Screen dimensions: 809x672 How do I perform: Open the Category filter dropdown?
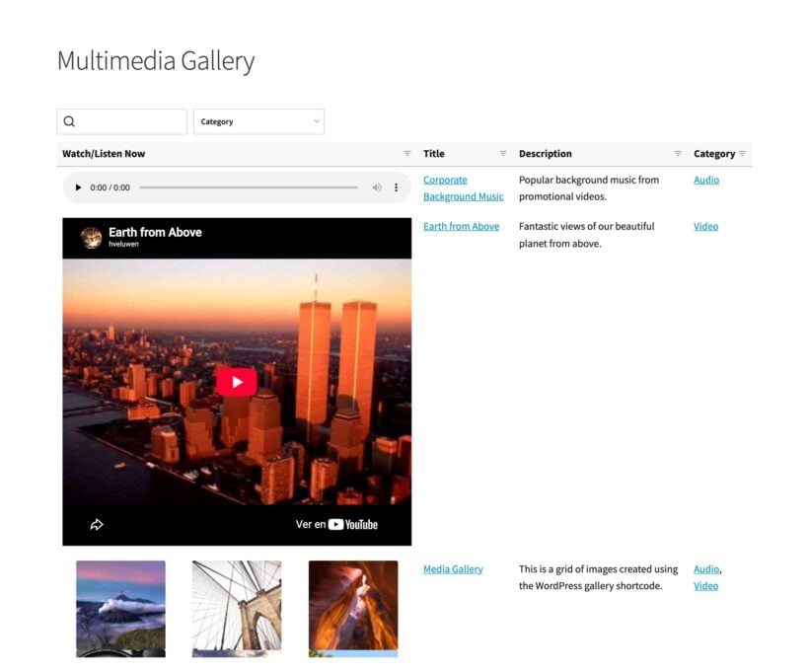click(x=259, y=121)
